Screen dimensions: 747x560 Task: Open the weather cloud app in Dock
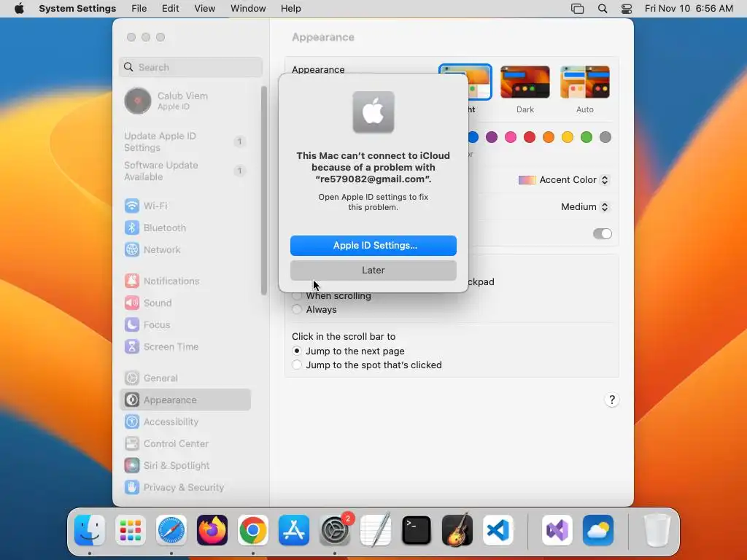click(x=598, y=530)
